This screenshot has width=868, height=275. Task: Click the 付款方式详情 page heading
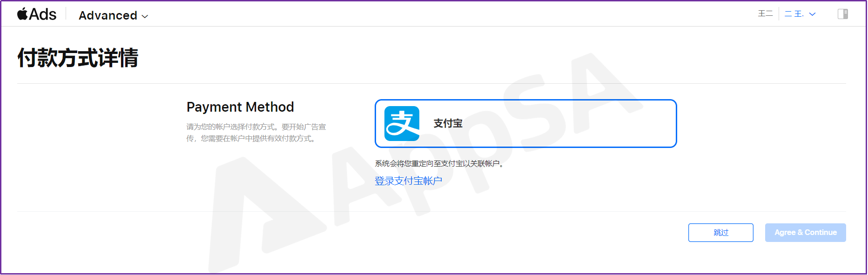[78, 58]
